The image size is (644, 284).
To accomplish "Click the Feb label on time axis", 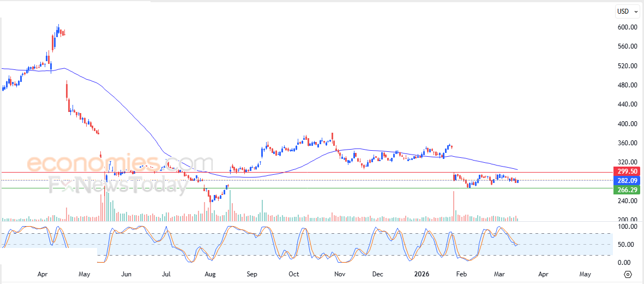I will pyautogui.click(x=461, y=274).
